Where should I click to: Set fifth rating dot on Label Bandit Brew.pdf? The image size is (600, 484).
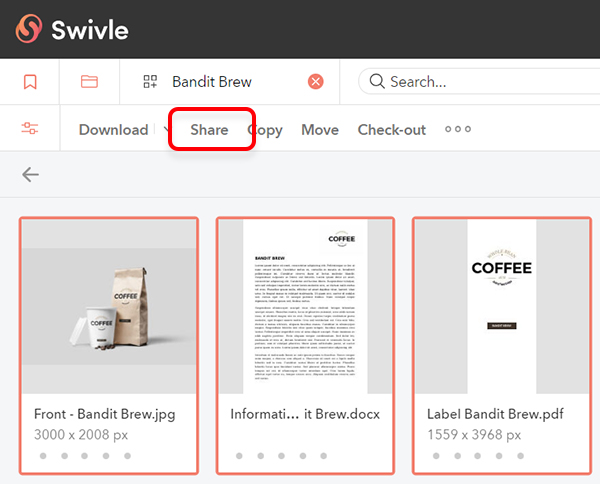(x=520, y=456)
